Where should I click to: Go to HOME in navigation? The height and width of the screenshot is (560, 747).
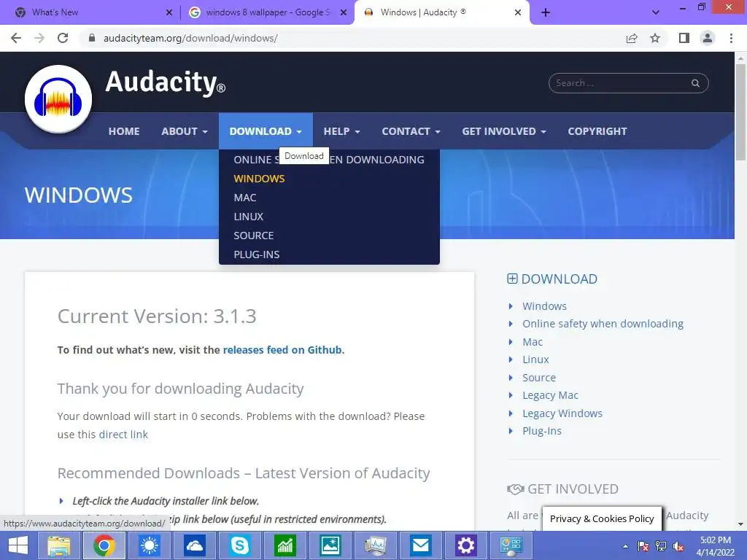124,131
